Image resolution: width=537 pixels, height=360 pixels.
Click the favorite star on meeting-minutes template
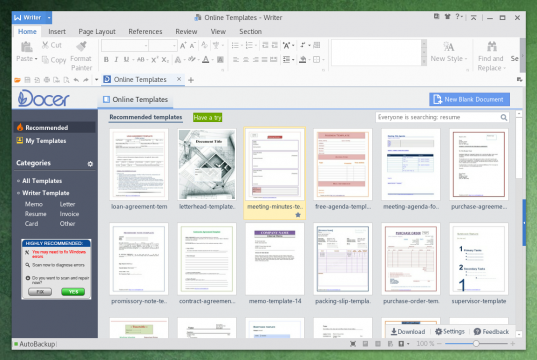(298, 215)
